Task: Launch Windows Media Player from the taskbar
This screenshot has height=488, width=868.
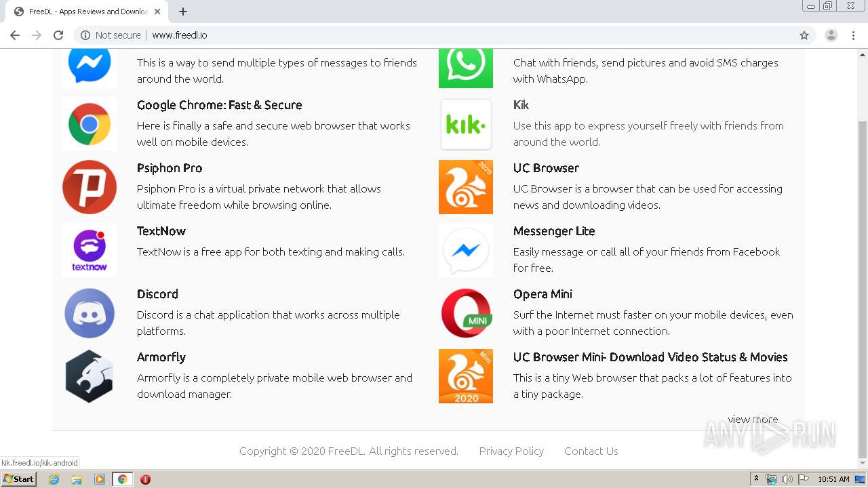Action: [100, 479]
